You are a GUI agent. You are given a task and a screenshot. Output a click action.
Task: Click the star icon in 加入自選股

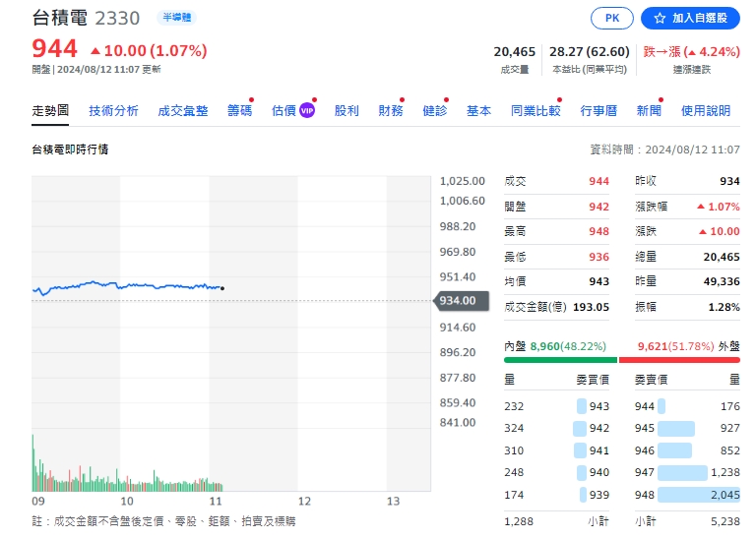(x=660, y=19)
